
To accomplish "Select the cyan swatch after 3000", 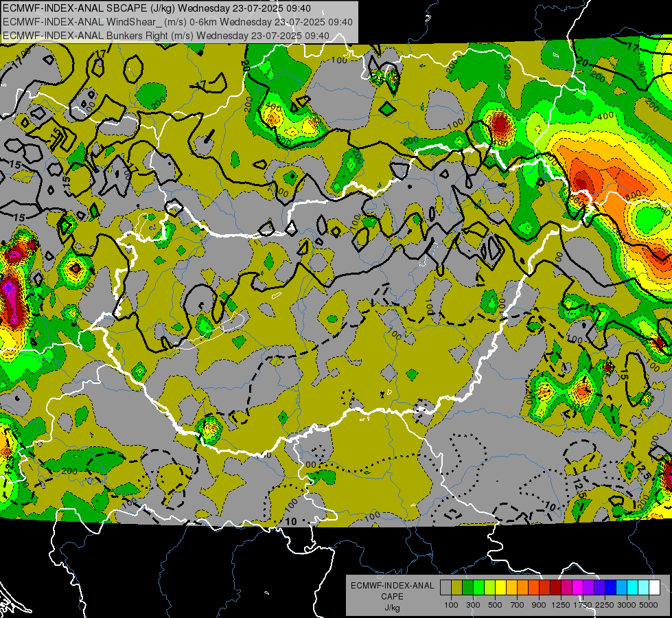I will (633, 587).
